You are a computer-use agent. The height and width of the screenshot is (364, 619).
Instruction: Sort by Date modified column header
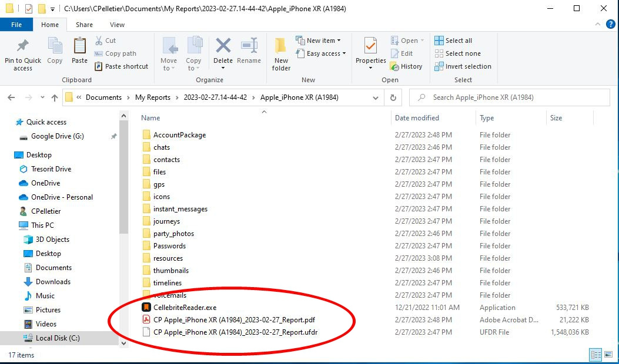coord(417,117)
